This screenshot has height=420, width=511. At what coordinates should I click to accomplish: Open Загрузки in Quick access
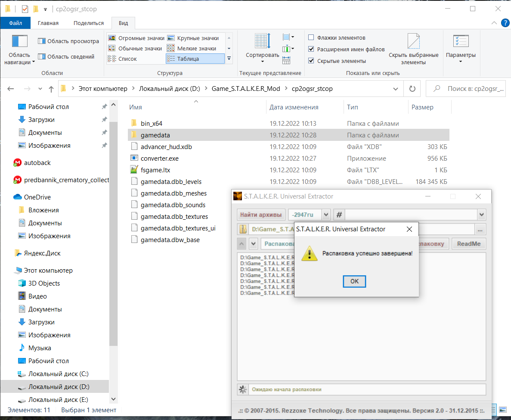point(41,120)
